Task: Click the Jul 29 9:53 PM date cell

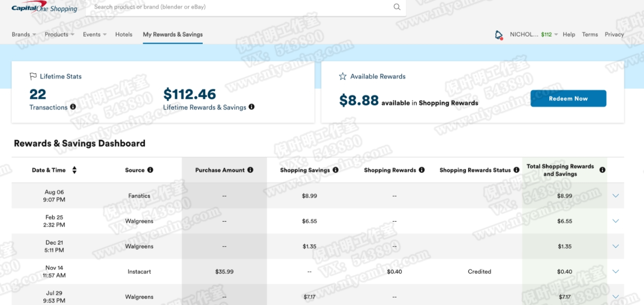Action: [54, 297]
